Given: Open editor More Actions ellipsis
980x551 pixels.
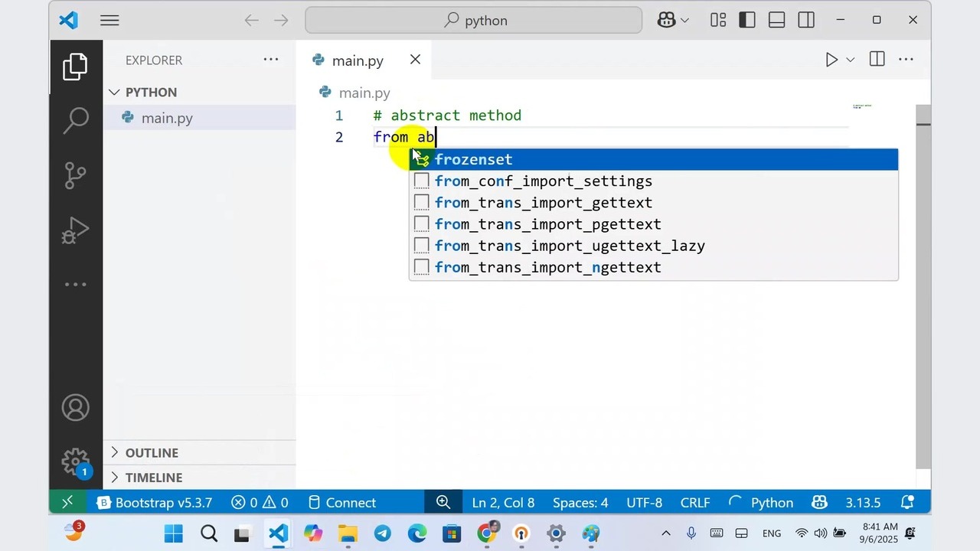Looking at the screenshot, I should 906,59.
